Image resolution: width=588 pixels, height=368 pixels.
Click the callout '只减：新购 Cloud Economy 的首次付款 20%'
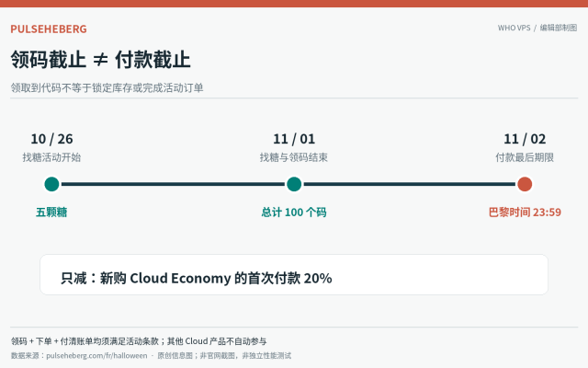pyautogui.click(x=294, y=274)
